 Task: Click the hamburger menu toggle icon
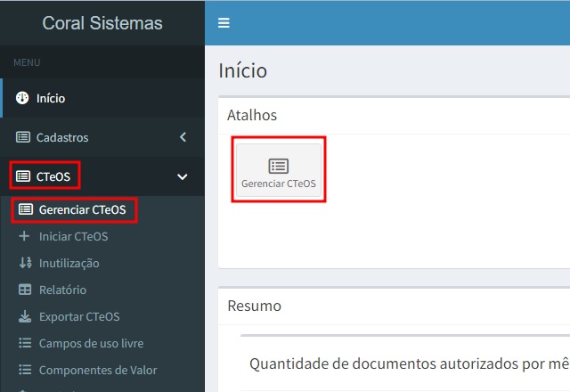click(x=224, y=23)
